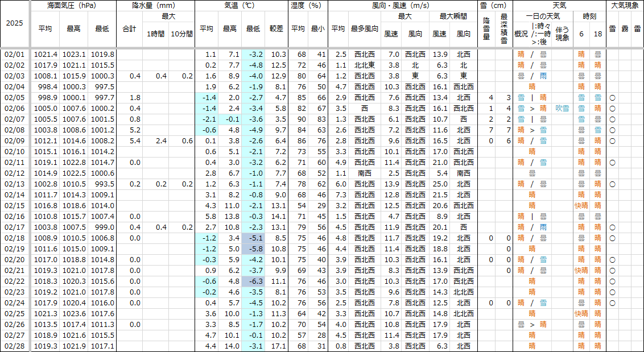
Task: Click the 2025 year cell
Action: tap(14, 24)
